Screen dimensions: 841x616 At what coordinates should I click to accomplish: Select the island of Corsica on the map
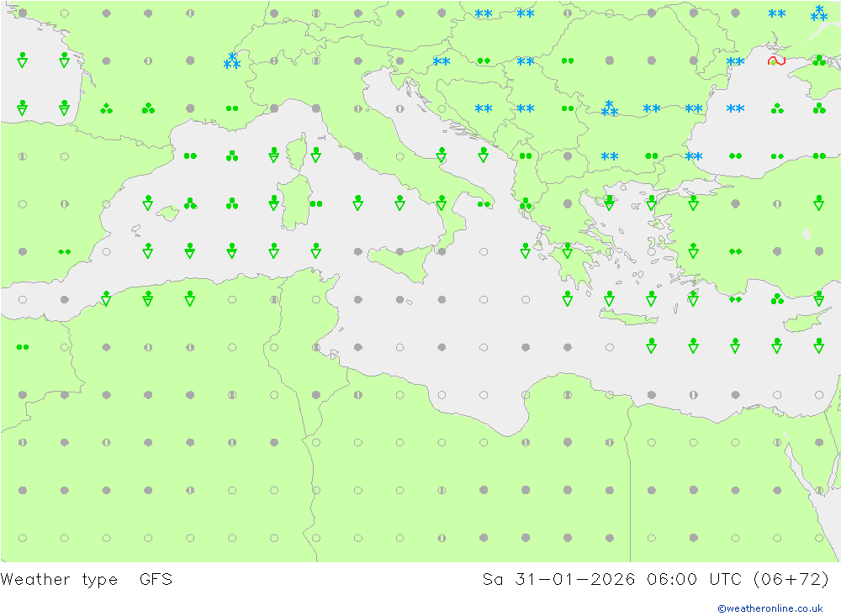[296, 153]
